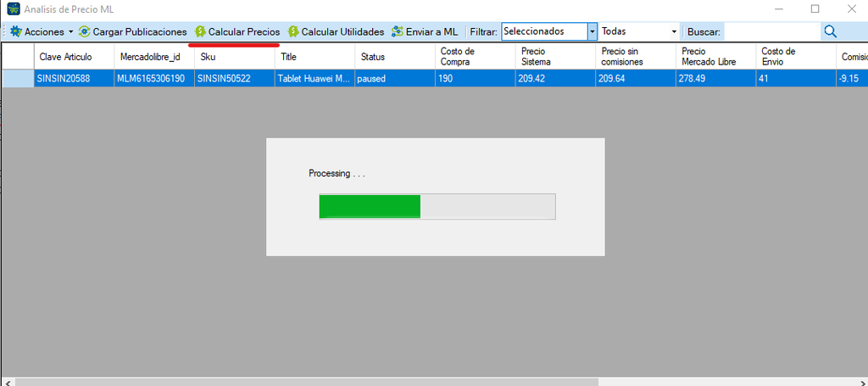This screenshot has width=868, height=386.
Task: Select the row header of SINSIN20588
Action: 18,79
